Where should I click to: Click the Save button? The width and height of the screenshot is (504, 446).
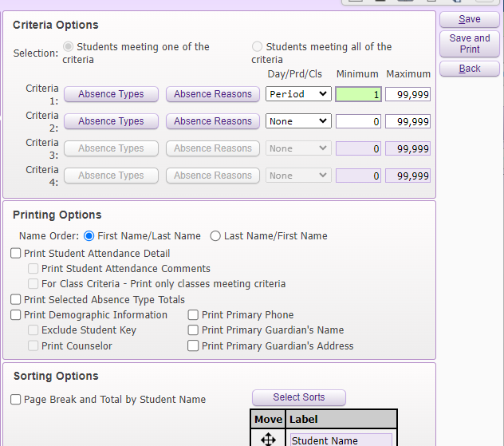tap(470, 19)
